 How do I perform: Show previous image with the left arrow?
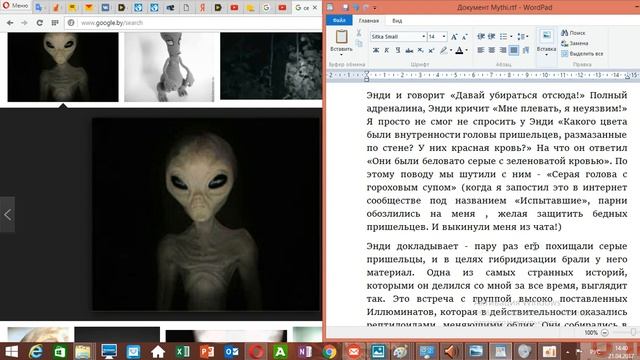tap(7, 215)
